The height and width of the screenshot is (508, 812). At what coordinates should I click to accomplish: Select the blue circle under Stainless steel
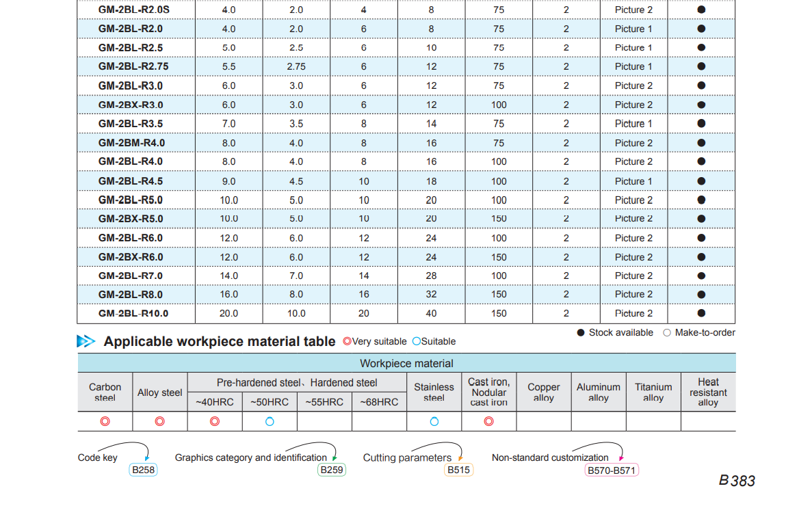434,421
